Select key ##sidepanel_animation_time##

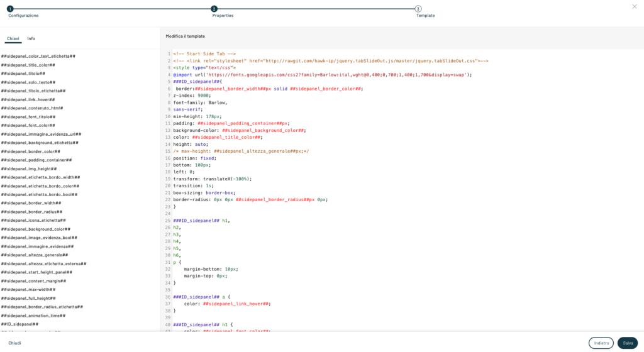tap(33, 316)
